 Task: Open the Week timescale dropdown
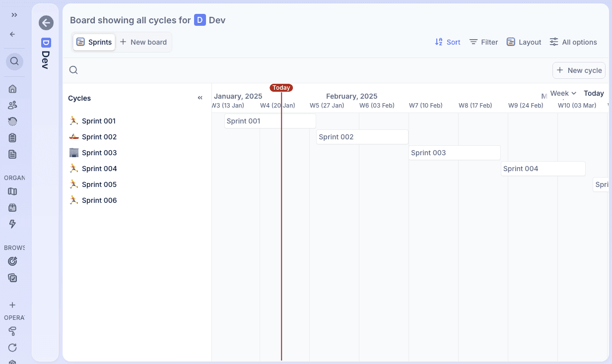pos(563,93)
